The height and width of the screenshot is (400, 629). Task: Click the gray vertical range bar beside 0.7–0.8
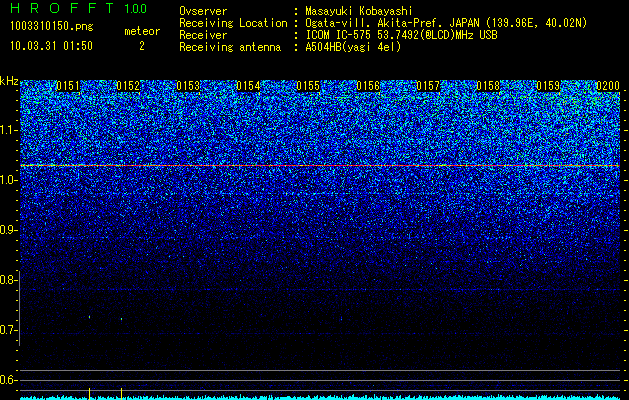pos(20,309)
